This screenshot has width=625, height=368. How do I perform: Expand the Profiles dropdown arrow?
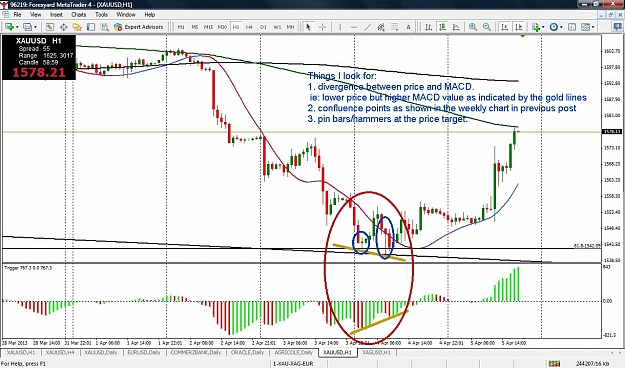pos(35,27)
